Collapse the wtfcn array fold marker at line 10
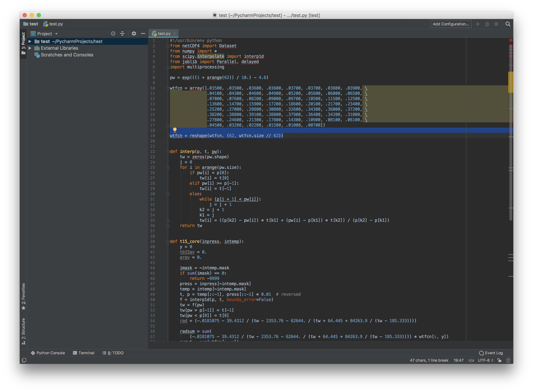The width and height of the screenshot is (533, 392). click(x=168, y=88)
